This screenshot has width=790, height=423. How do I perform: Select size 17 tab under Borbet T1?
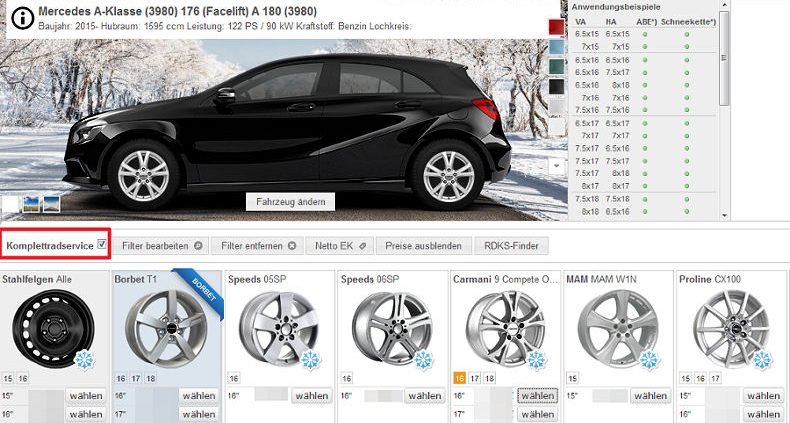click(x=136, y=378)
